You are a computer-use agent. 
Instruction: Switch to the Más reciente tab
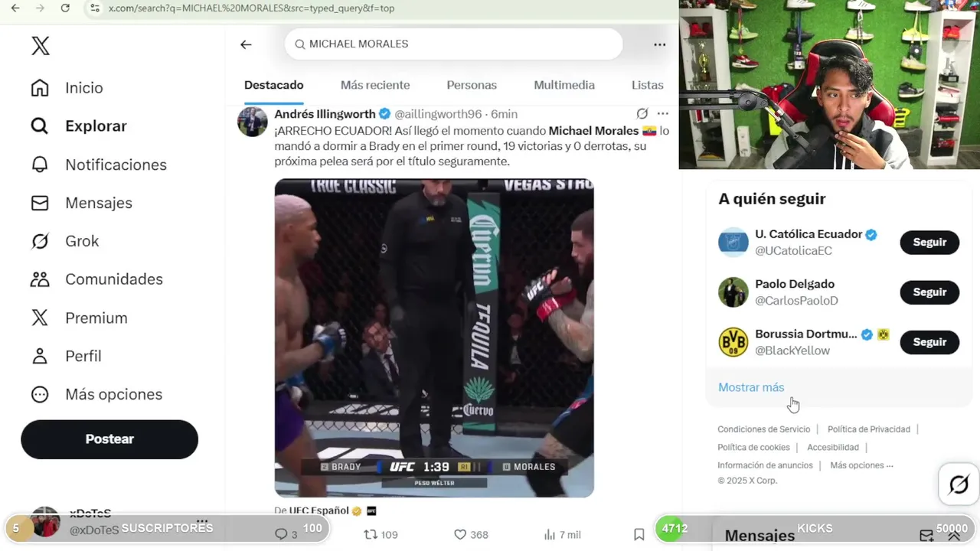[375, 85]
